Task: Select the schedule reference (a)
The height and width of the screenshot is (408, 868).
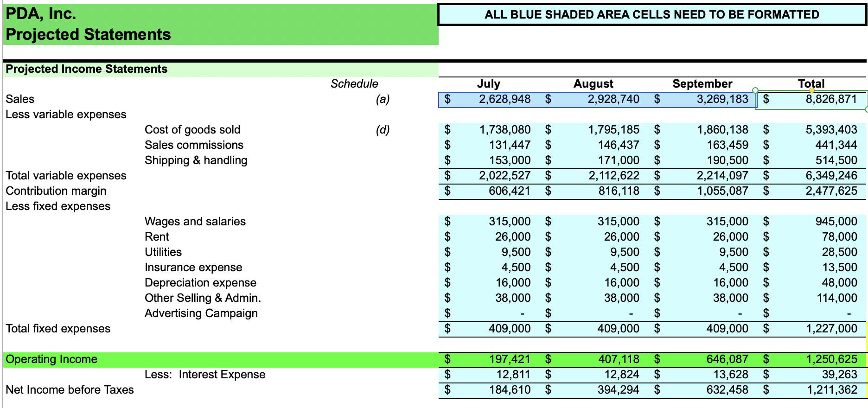Action: pos(383,99)
